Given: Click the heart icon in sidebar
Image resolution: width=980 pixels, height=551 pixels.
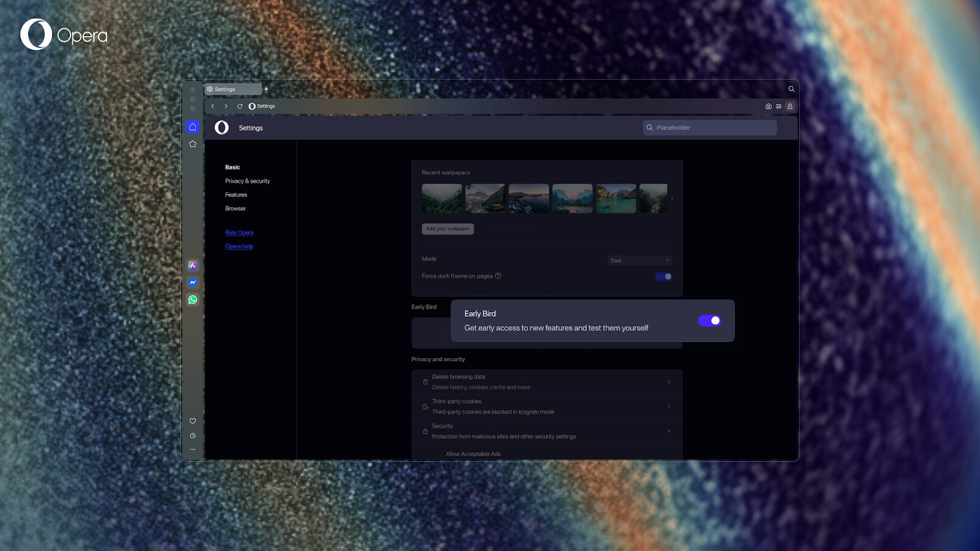Looking at the screenshot, I should 193,421.
